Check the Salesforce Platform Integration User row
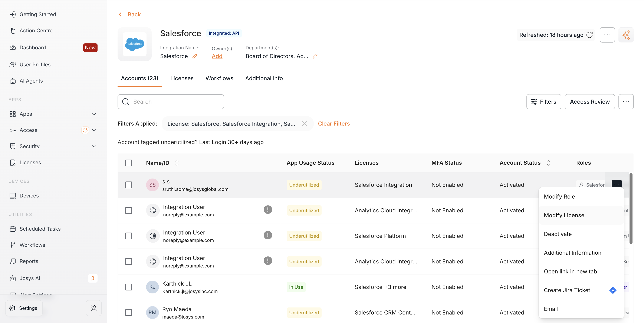The height and width of the screenshot is (323, 644). pos(129,236)
